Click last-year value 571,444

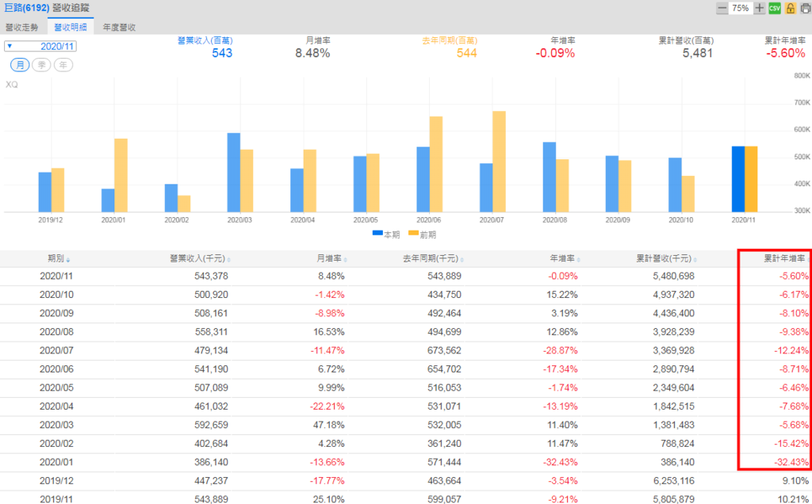[444, 463]
